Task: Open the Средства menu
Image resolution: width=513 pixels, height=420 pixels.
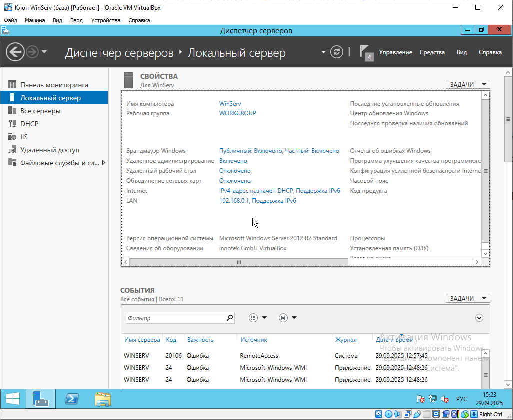Action: 432,52
